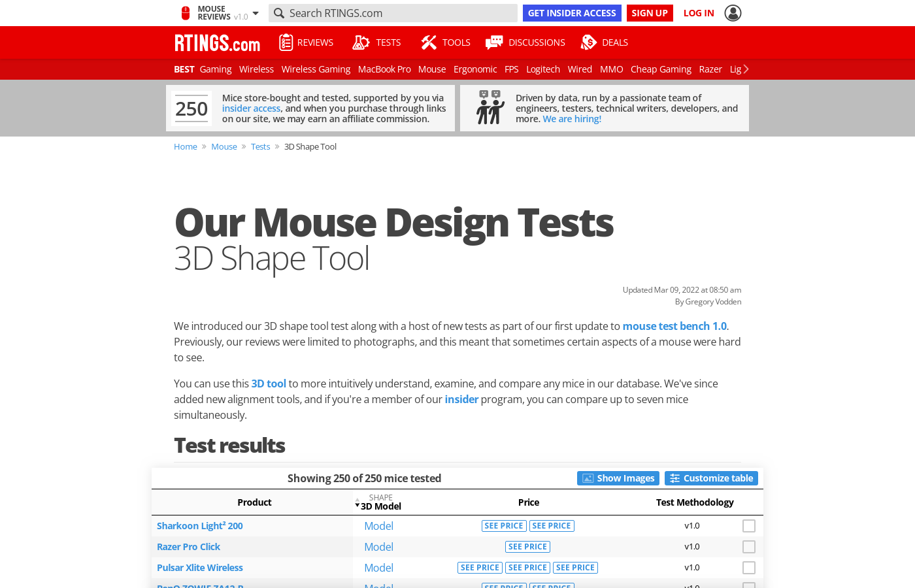Click first See Price button for Sharkoon
The image size is (915, 588).
504,526
